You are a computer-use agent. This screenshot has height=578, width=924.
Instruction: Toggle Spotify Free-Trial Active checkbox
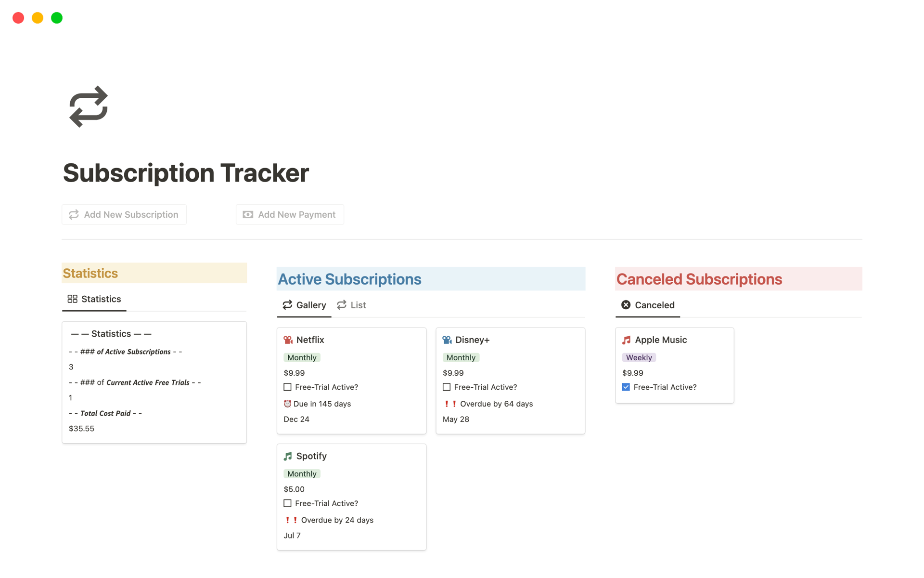pos(288,503)
